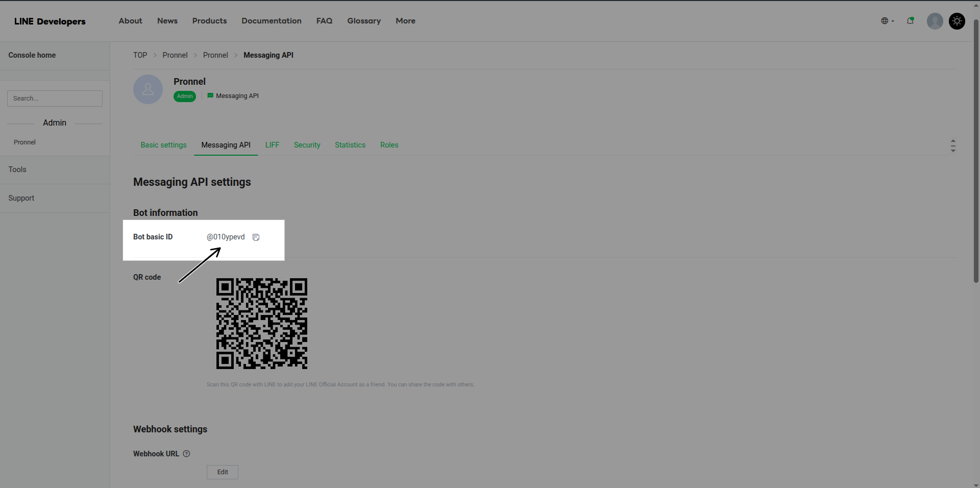
Task: Click the Pronnel channel profile picture
Action: pos(148,89)
